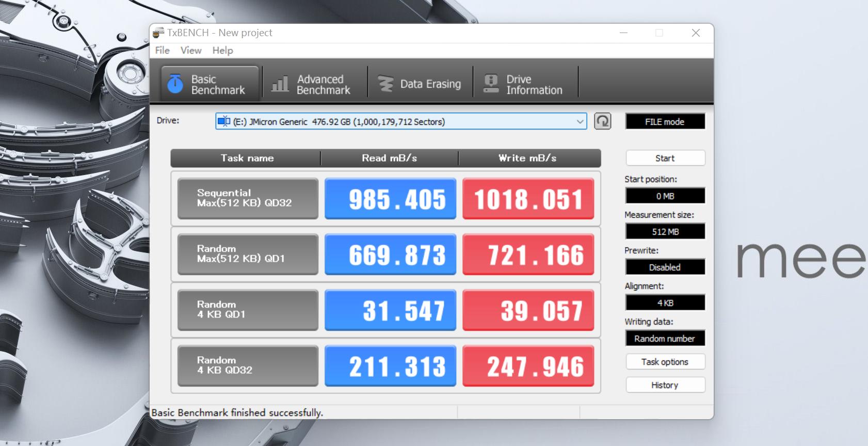
Task: Click the Read mB/s column header
Action: [389, 158]
